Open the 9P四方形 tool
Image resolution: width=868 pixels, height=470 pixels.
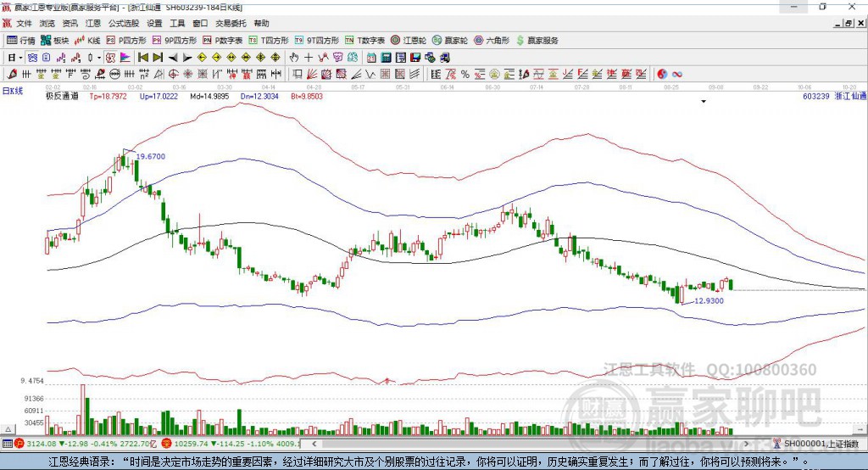pos(175,41)
